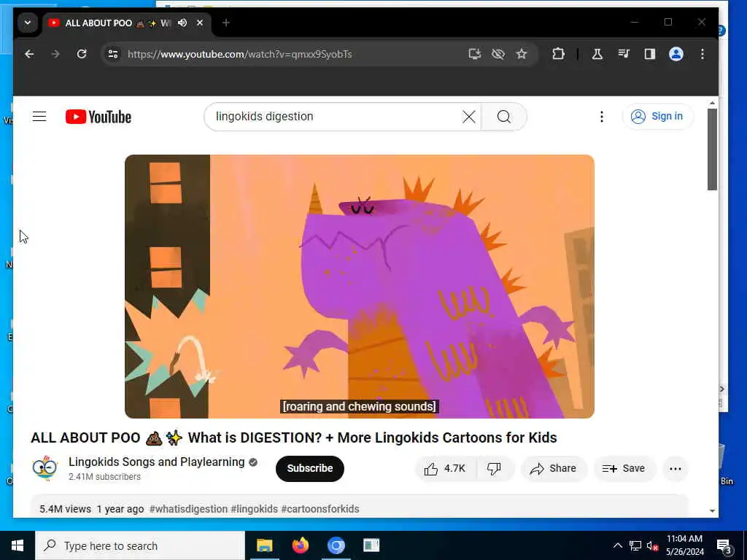Screen dimensions: 747x560
Task: Open more actions ellipsis under video
Action: pyautogui.click(x=675, y=469)
